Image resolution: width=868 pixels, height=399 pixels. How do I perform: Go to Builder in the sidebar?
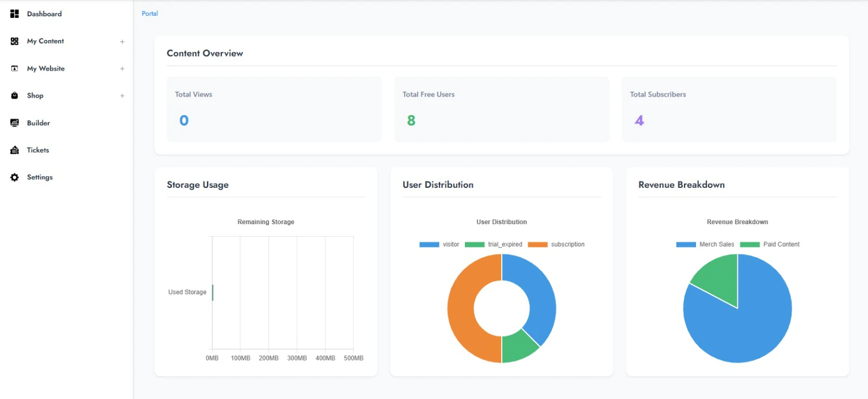click(x=39, y=123)
